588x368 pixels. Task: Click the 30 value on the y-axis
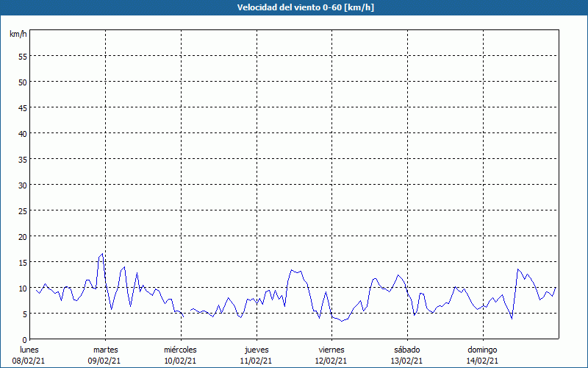coord(23,185)
